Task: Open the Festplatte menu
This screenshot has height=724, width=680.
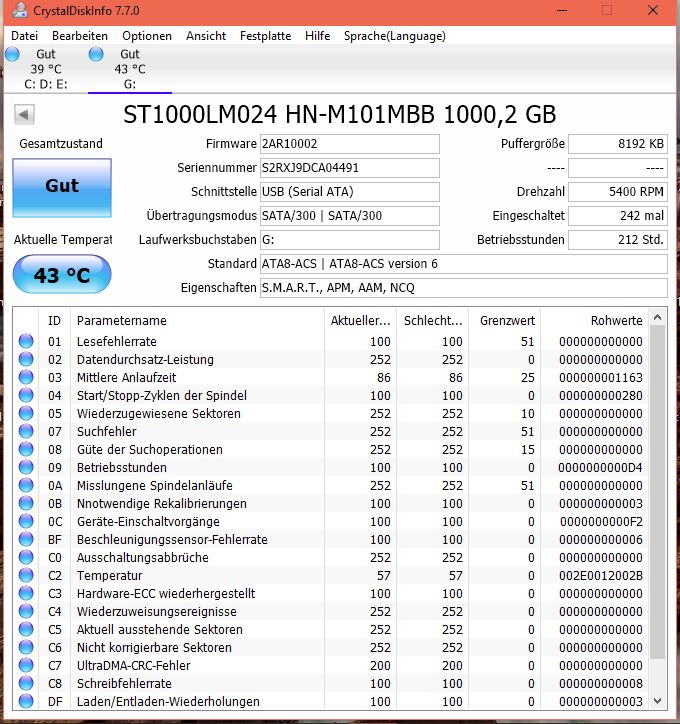Action: click(x=265, y=36)
